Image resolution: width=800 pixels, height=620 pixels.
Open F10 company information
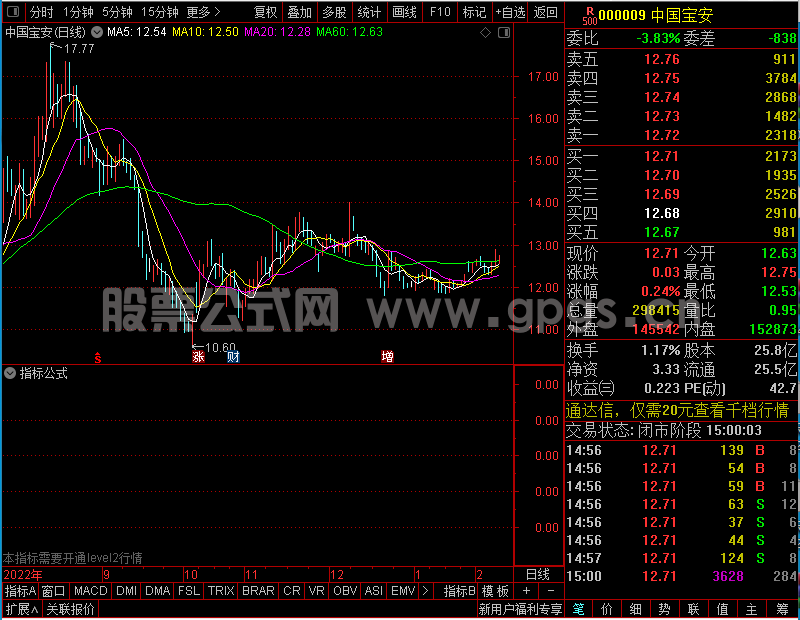pos(440,12)
